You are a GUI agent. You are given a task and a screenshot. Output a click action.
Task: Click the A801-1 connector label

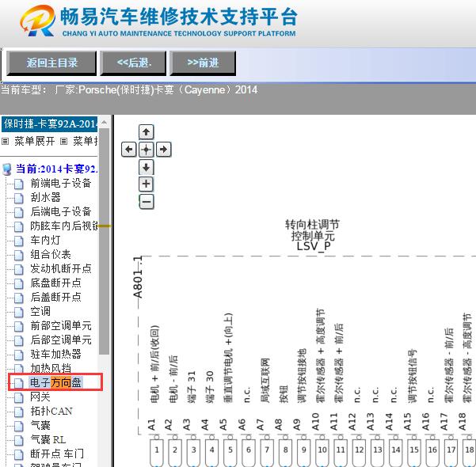pyautogui.click(x=138, y=277)
